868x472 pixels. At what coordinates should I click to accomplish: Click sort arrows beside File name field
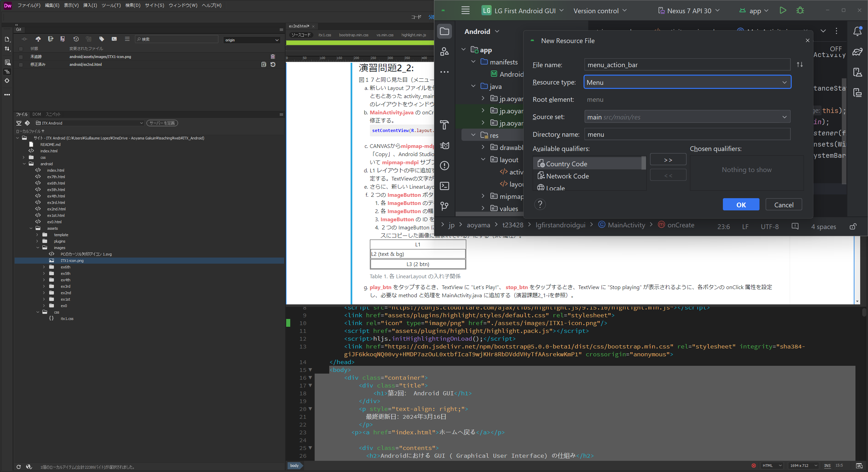tap(800, 64)
